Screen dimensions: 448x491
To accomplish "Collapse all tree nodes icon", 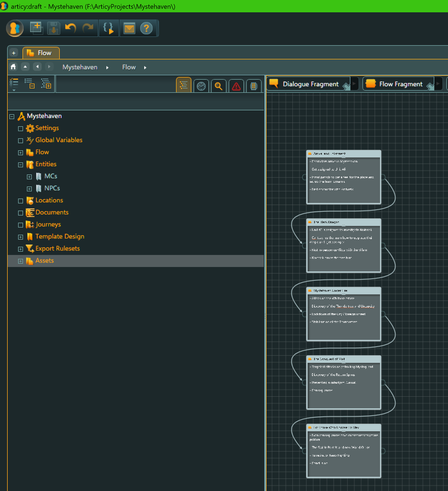I will click(29, 83).
